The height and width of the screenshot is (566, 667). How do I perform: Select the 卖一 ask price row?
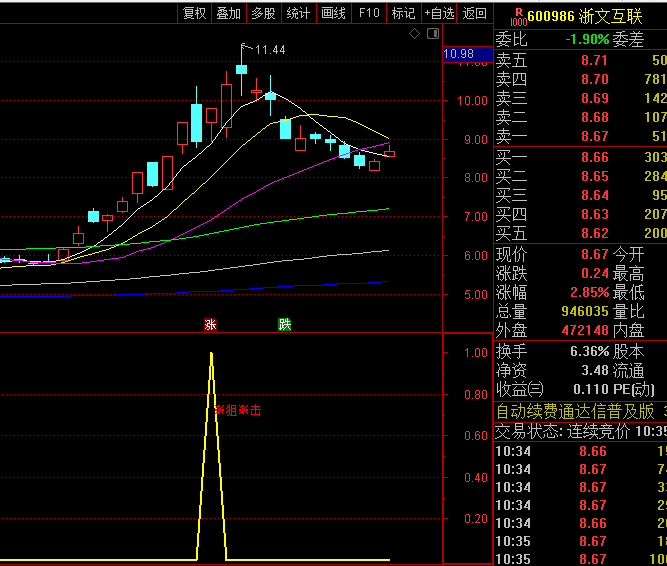point(580,136)
